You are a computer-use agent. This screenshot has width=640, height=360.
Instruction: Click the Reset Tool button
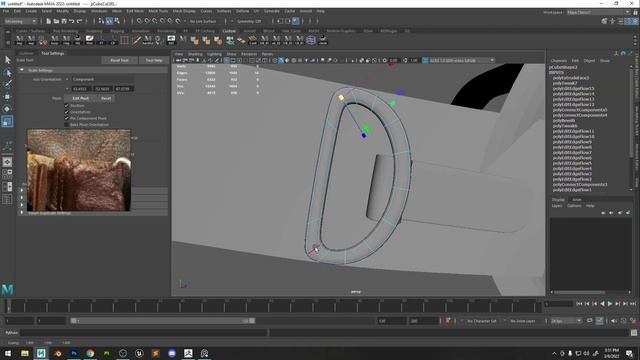click(119, 60)
